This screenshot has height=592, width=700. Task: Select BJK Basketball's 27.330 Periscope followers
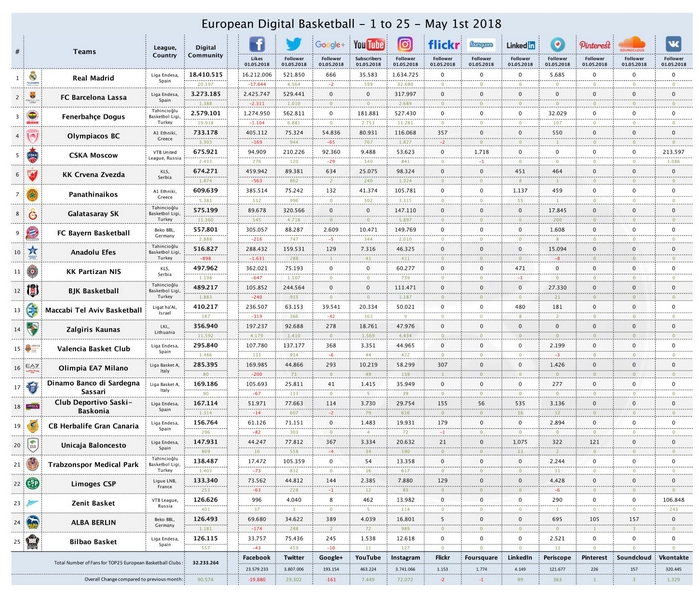(x=557, y=288)
